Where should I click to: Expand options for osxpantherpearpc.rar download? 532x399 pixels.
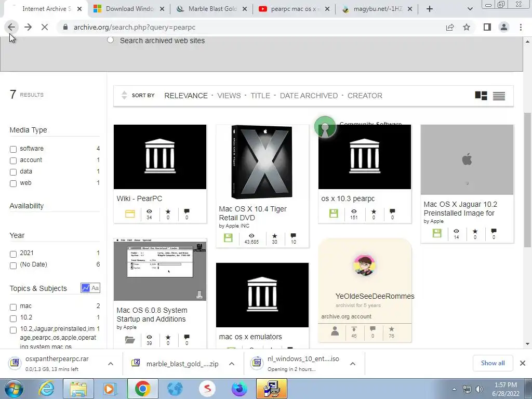coord(111,364)
